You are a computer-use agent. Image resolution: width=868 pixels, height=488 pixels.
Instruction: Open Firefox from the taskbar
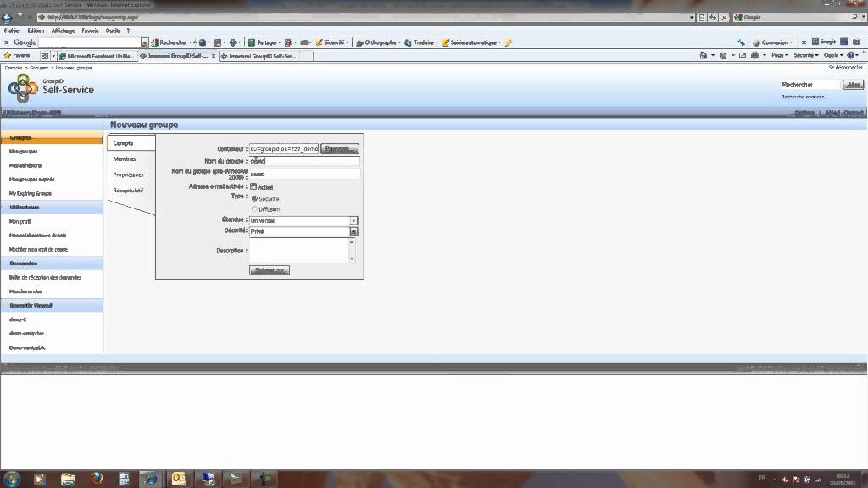tap(97, 479)
